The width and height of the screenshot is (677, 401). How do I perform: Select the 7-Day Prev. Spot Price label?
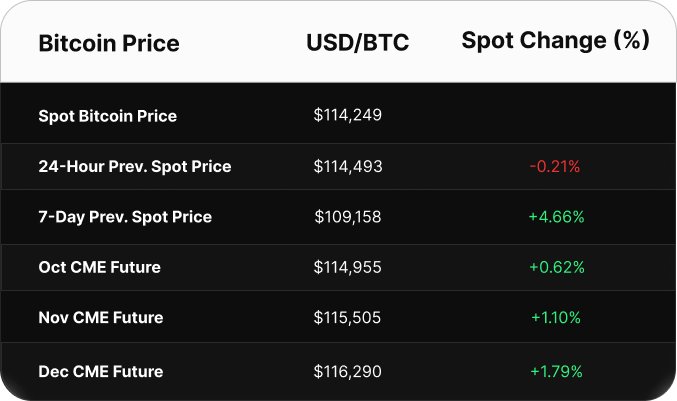(125, 216)
